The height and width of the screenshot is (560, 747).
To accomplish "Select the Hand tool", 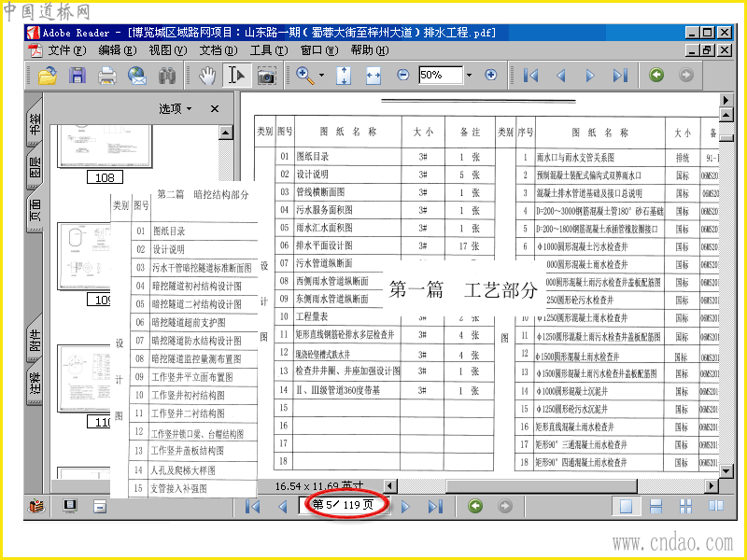I will [x=207, y=76].
